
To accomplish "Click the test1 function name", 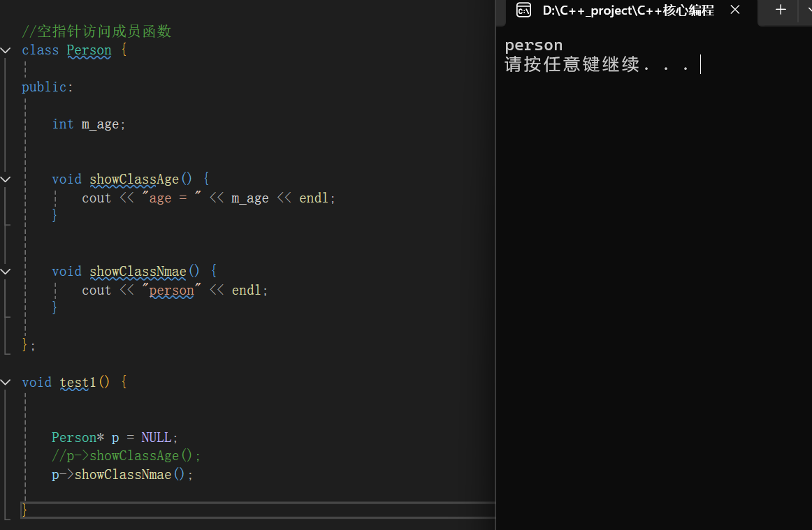I will [x=78, y=382].
